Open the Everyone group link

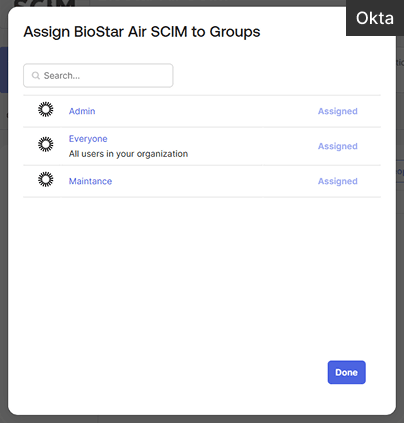click(x=88, y=139)
